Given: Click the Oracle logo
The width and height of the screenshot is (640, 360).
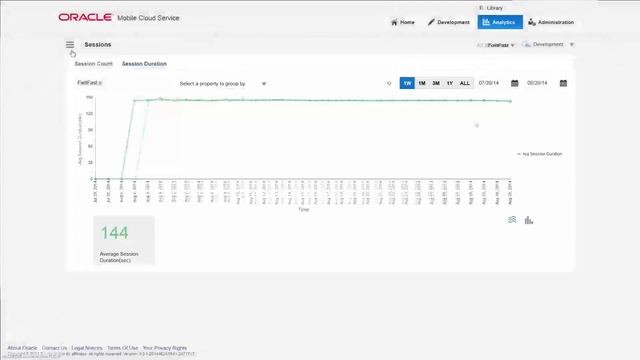Looking at the screenshot, I should pos(85,17).
